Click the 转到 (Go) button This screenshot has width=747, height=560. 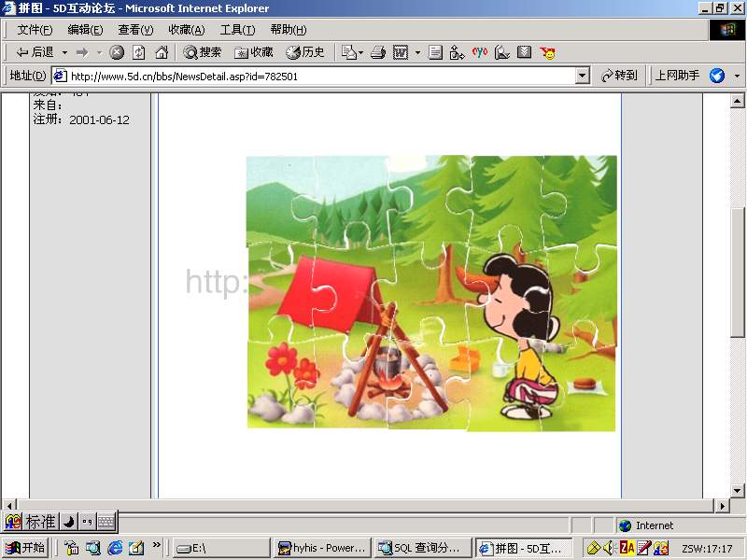pos(619,76)
